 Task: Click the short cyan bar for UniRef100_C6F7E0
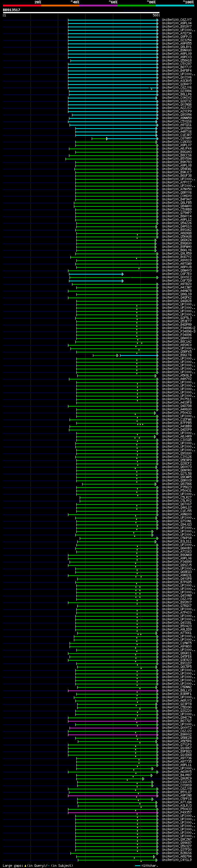96,274
